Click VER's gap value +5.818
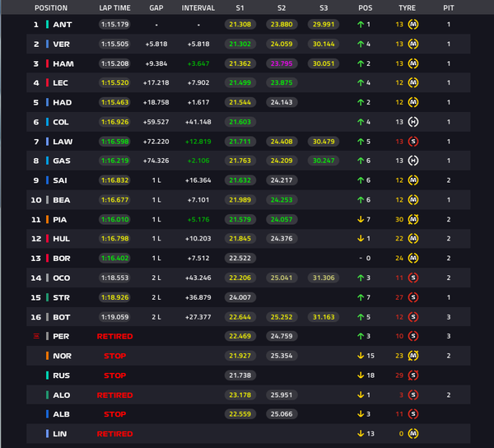Screen dimensions: 494x448 (x=156, y=44)
